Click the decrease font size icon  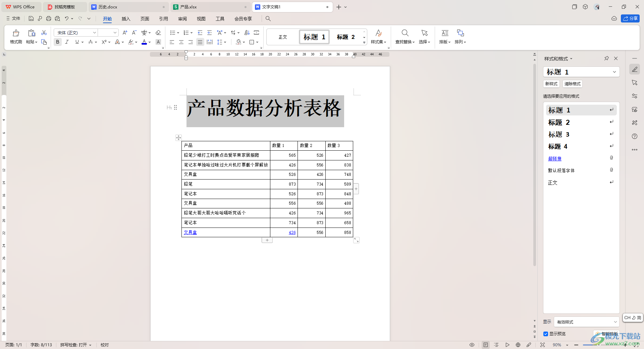tap(134, 33)
